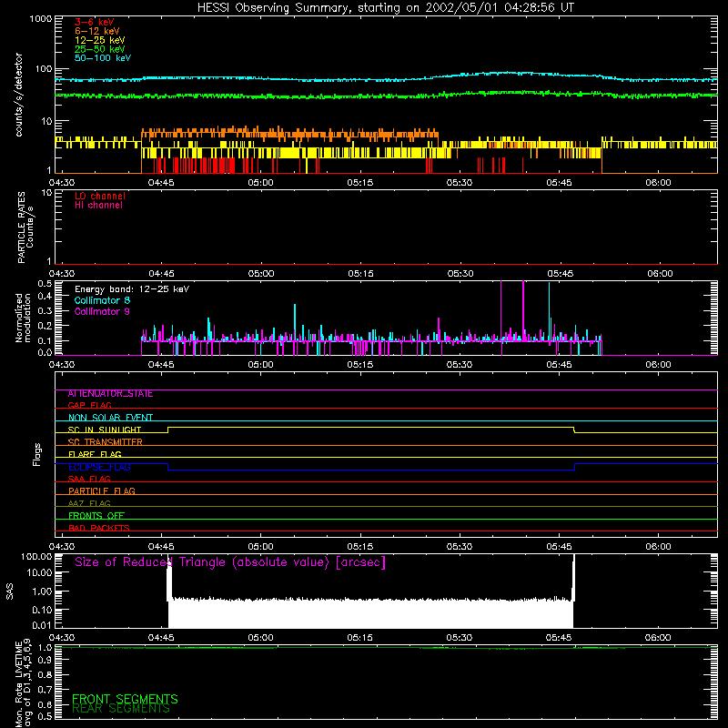This screenshot has width=728, height=728.
Task: Click the SC_IN_SUNLIGHT rising step near 04:46
Action: point(168,430)
